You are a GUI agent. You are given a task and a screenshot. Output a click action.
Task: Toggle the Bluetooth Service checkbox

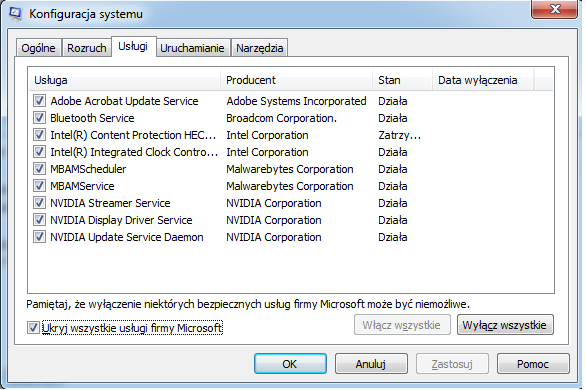pos(39,118)
